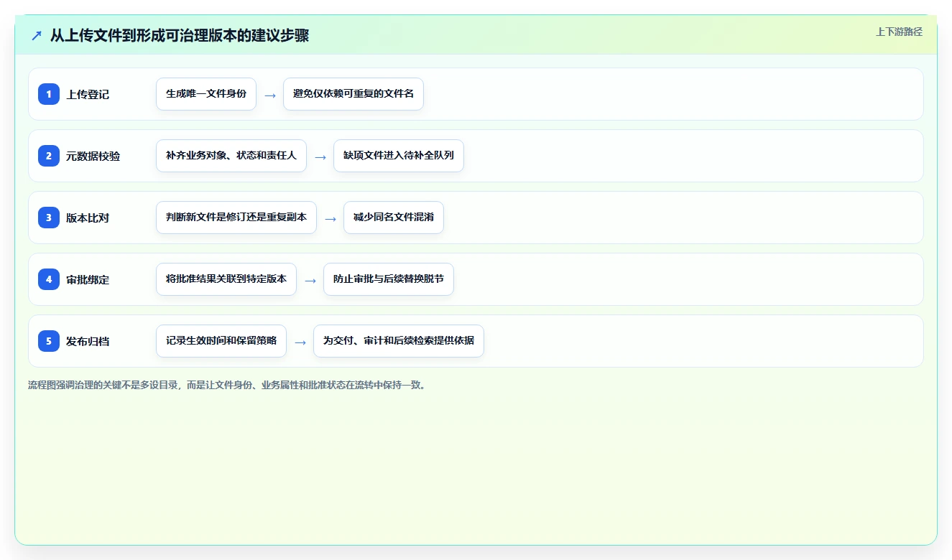Screen dimensions: 952x560
Task: Select the 上传登记 step label
Action: [x=88, y=94]
